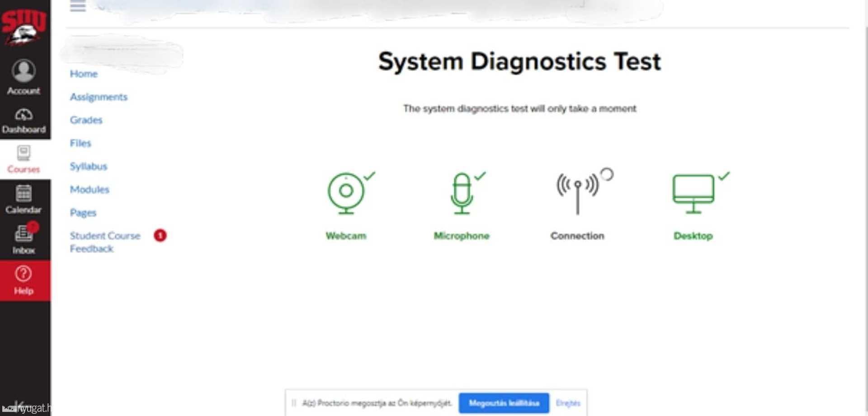This screenshot has width=868, height=416.
Task: Click the Desktop monitor icon
Action: [x=693, y=193]
